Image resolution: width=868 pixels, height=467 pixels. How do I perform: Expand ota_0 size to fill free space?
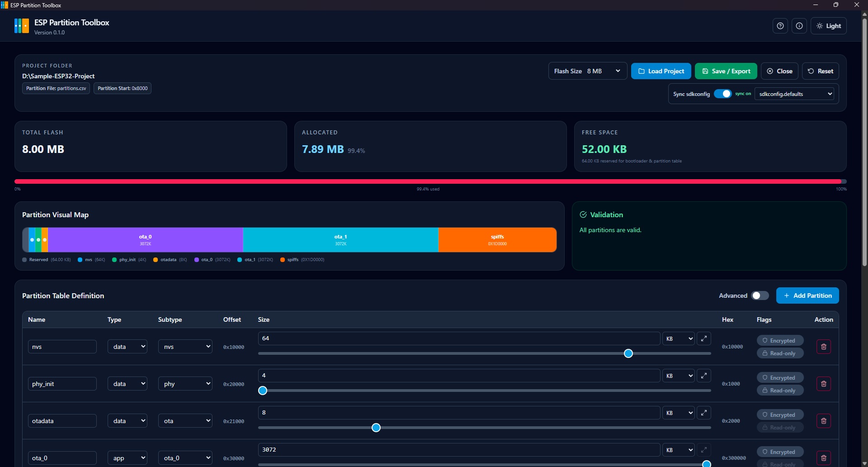704,450
